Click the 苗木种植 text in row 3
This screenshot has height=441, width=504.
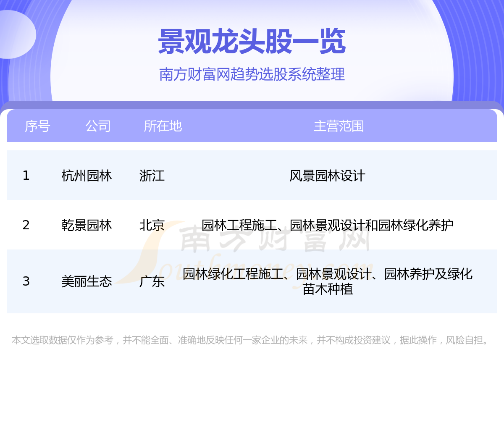click(x=328, y=289)
